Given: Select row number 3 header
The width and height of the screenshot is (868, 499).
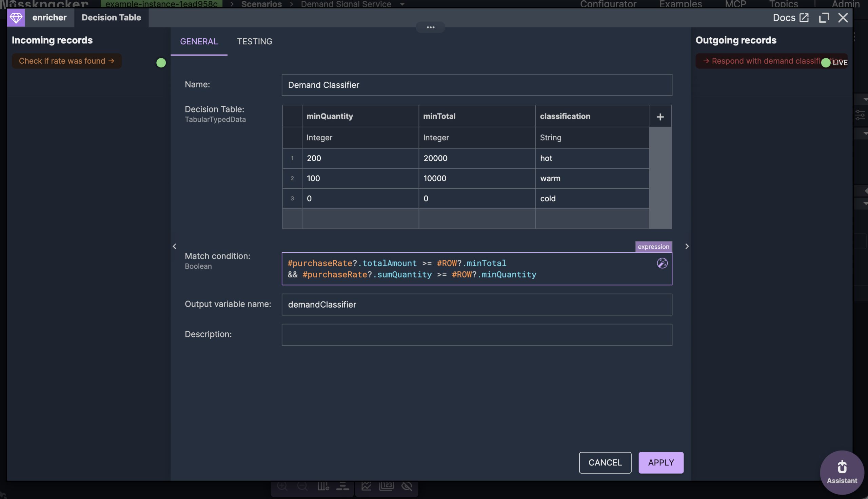Looking at the screenshot, I should click(x=292, y=199).
